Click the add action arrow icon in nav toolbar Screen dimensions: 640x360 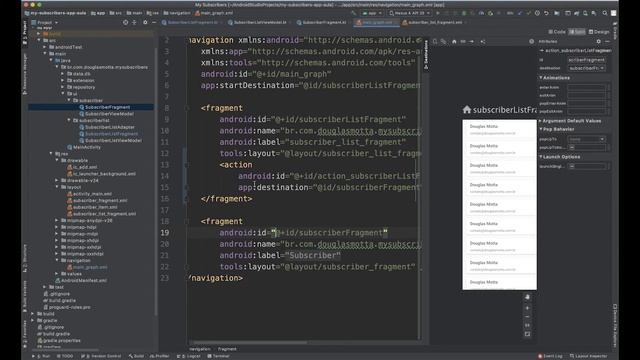point(472,42)
